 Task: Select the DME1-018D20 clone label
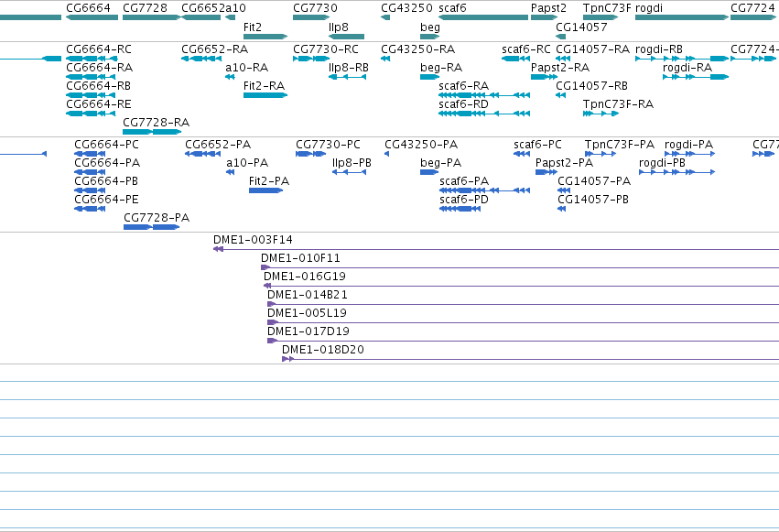pos(323,350)
